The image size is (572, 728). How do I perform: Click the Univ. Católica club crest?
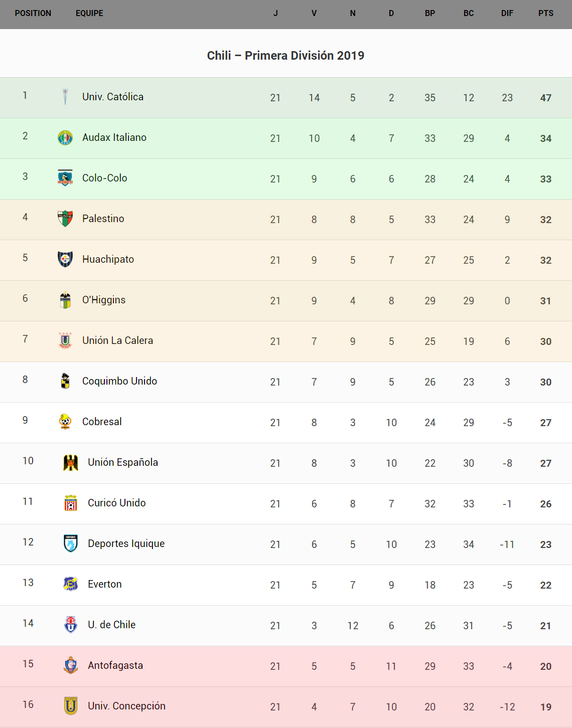click(65, 97)
